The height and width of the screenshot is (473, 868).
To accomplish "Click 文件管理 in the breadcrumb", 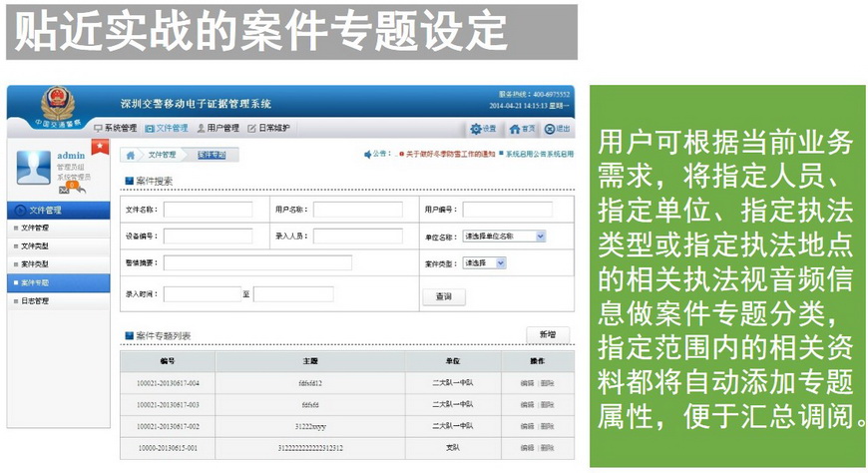I will coord(162,155).
